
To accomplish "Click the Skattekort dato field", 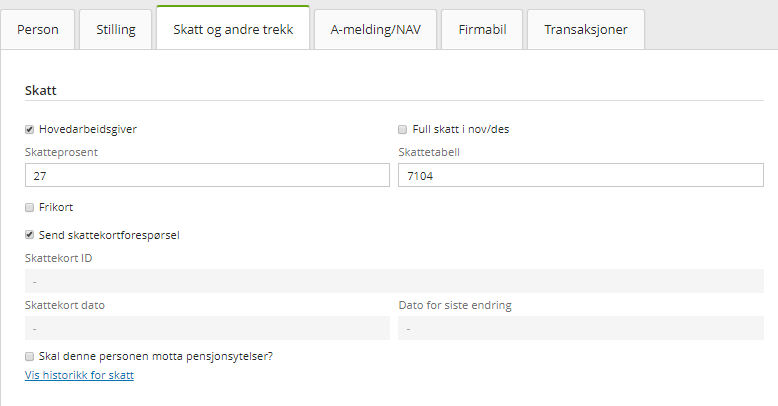I will (207, 328).
